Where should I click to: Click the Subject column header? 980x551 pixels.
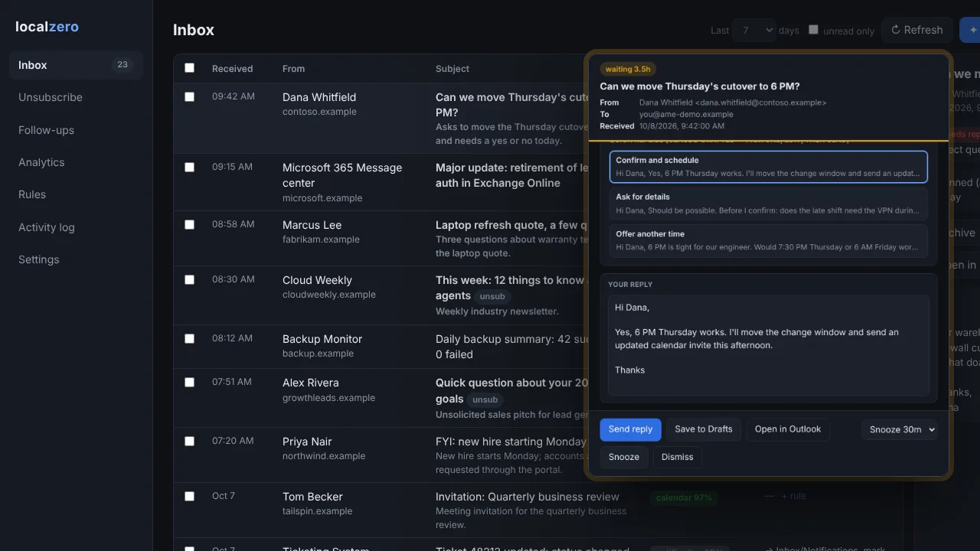[452, 69]
